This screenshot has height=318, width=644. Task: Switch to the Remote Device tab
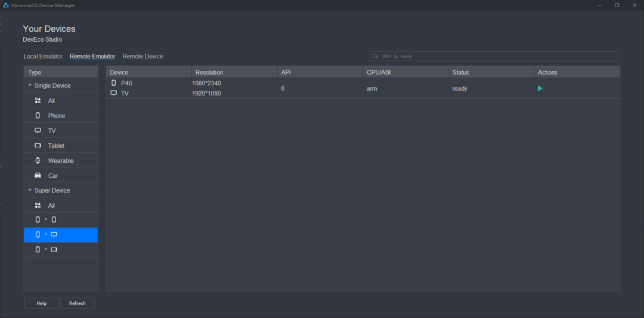pyautogui.click(x=143, y=56)
